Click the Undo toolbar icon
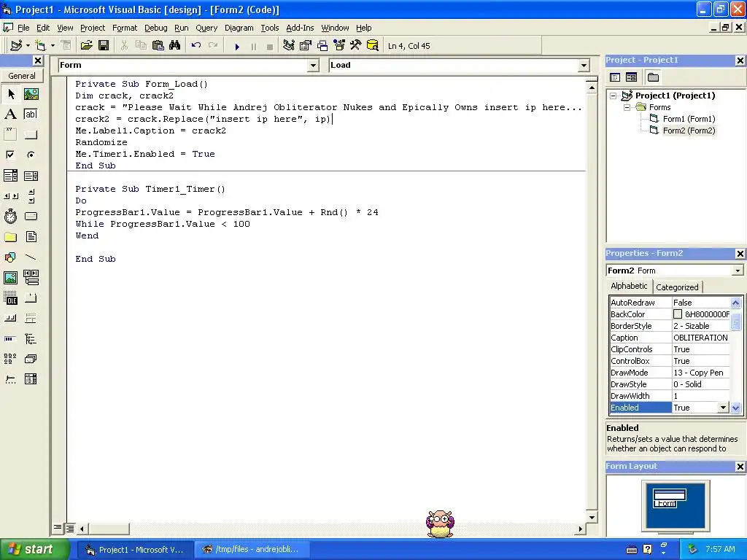The height and width of the screenshot is (560, 747). (196, 46)
